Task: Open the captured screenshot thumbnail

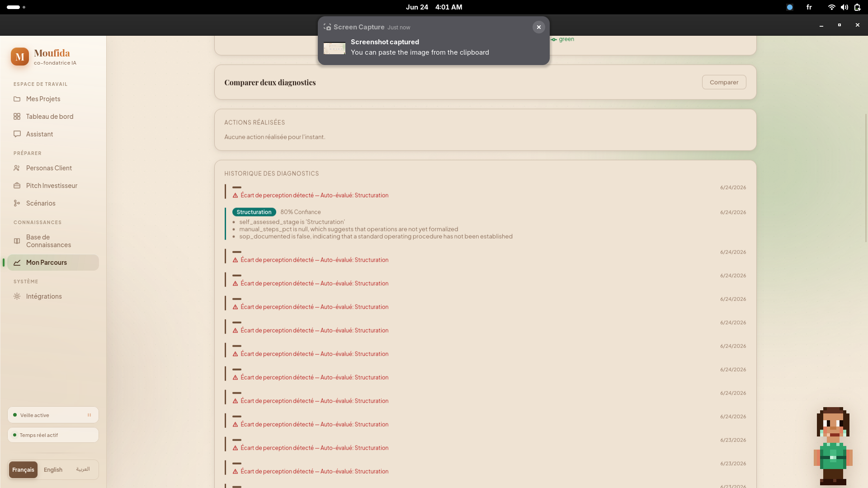Action: 334,48
